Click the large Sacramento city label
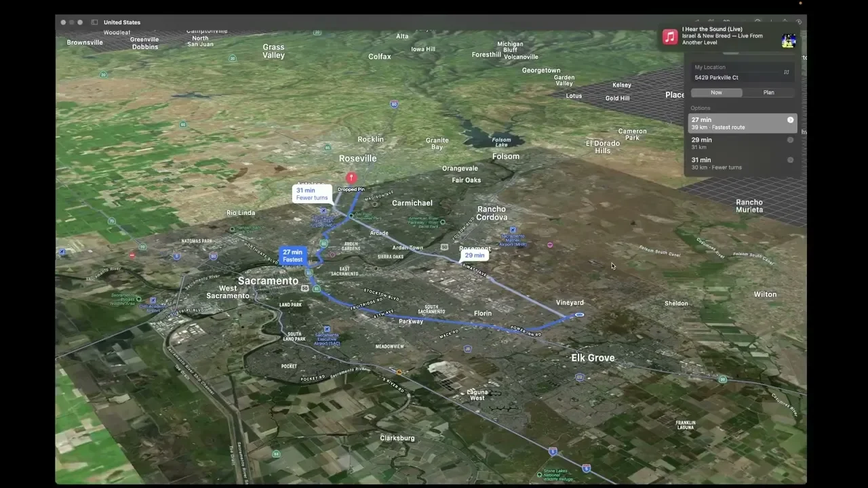 [268, 281]
